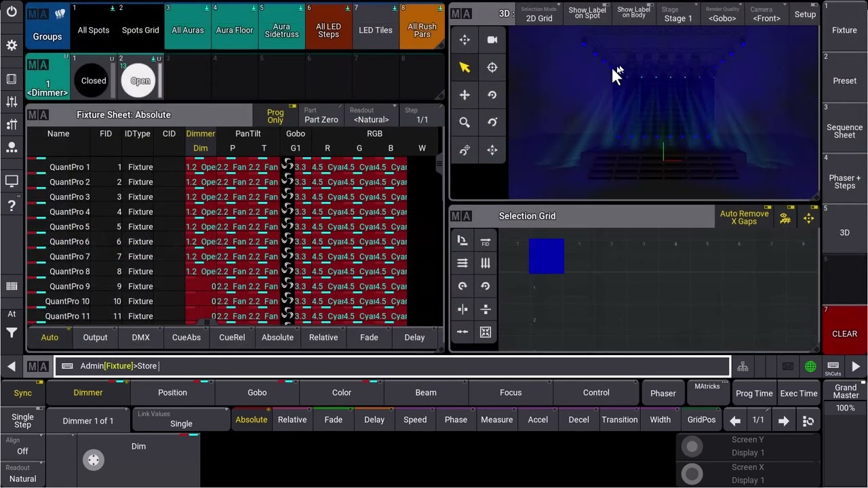The height and width of the screenshot is (488, 868).
Task: Open the ShCuts keyboard shortcuts icon
Action: coord(833,367)
